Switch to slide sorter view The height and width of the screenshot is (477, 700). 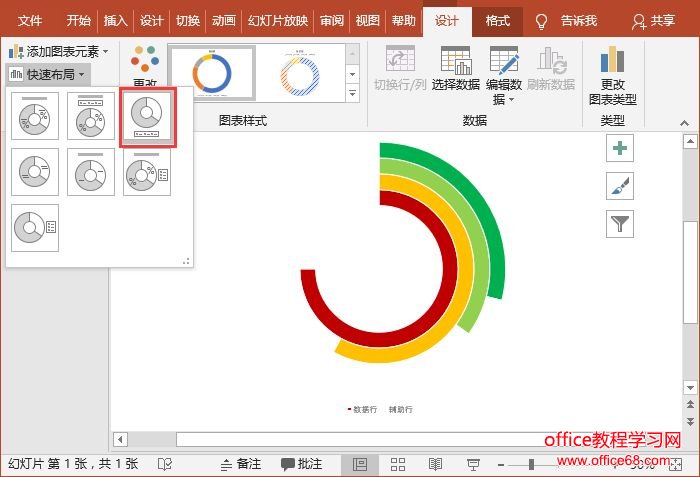click(398, 464)
